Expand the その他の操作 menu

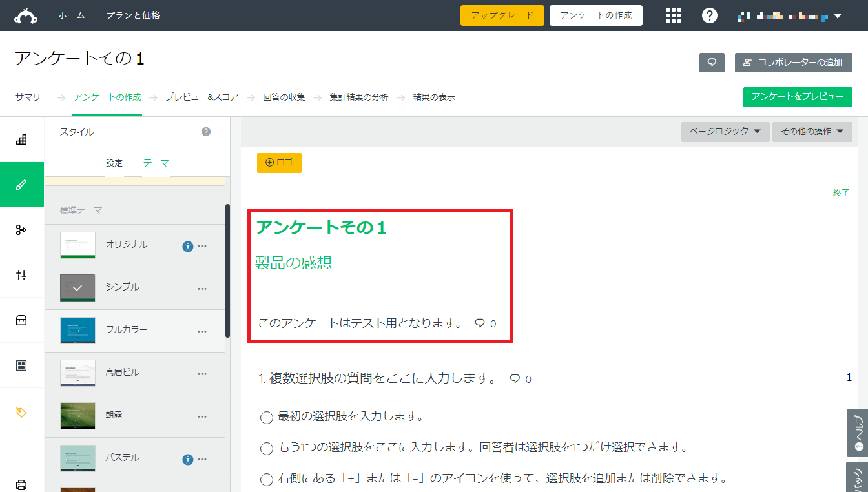[x=812, y=131]
